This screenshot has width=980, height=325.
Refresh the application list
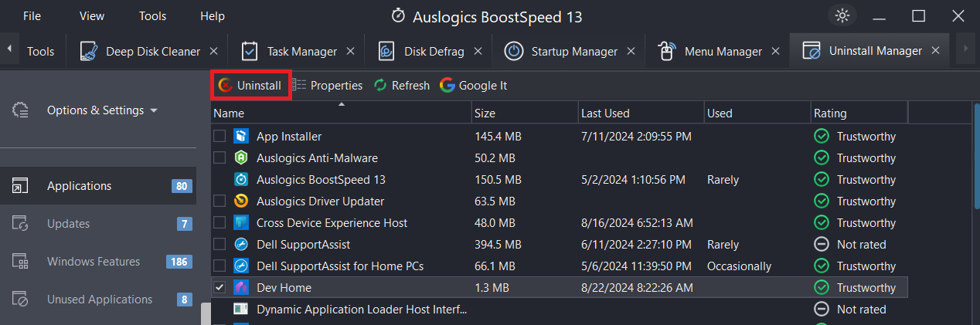[x=401, y=85]
